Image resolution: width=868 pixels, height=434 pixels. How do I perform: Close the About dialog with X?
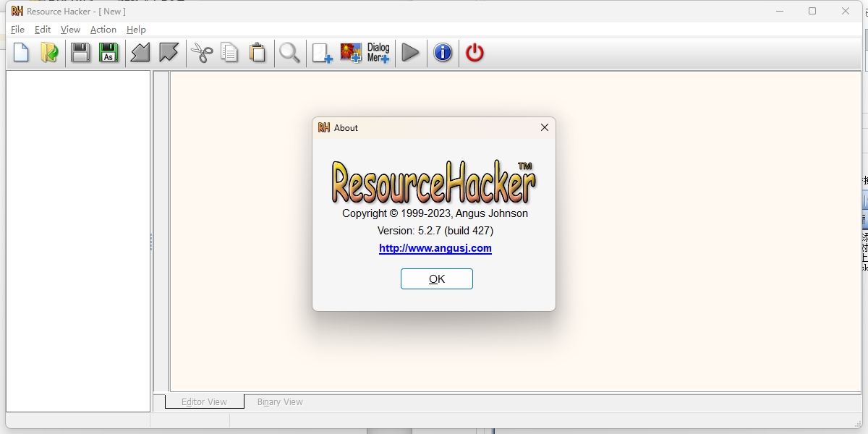point(545,127)
